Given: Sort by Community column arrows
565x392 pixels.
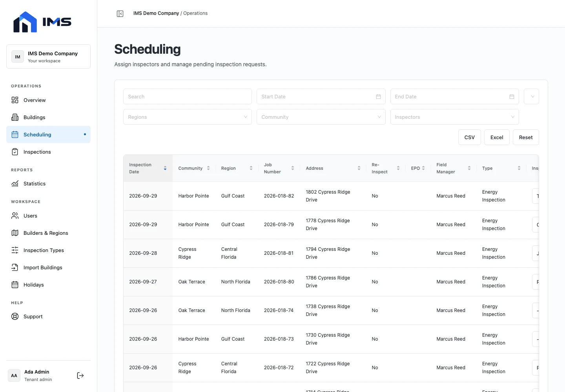Looking at the screenshot, I should tap(208, 168).
